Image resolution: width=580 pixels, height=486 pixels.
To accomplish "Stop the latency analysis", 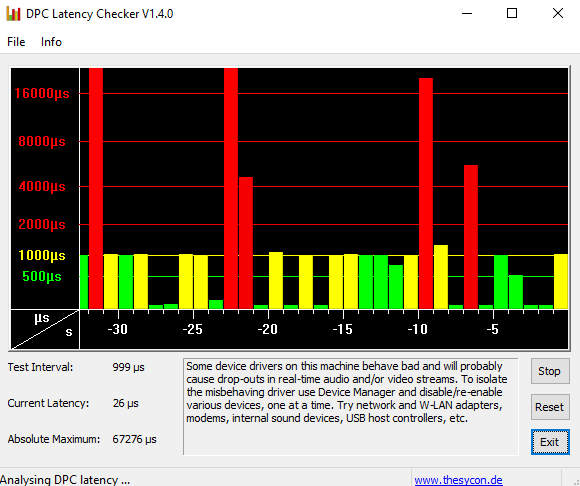I will click(x=550, y=371).
